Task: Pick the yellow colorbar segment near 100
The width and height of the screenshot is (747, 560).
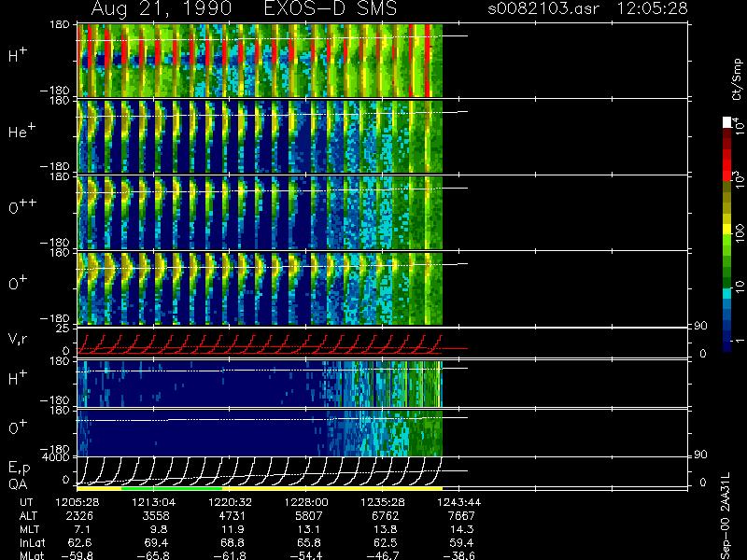Action: pos(727,229)
